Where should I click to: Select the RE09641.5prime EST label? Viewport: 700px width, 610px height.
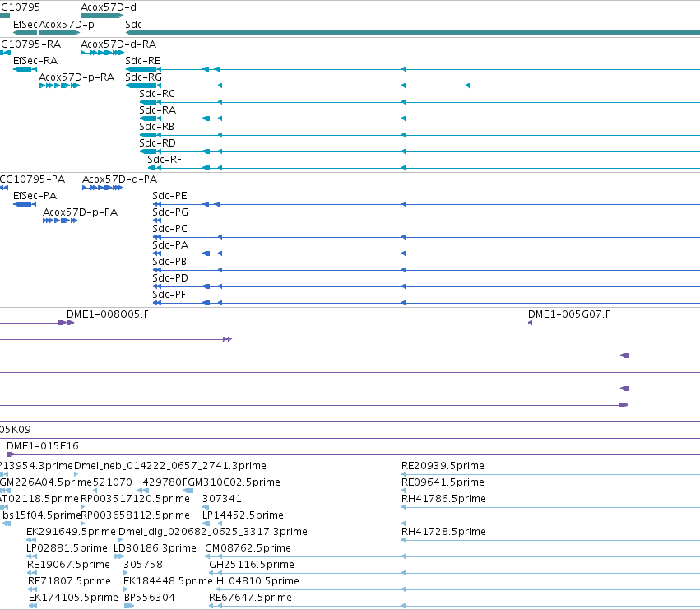tap(443, 482)
